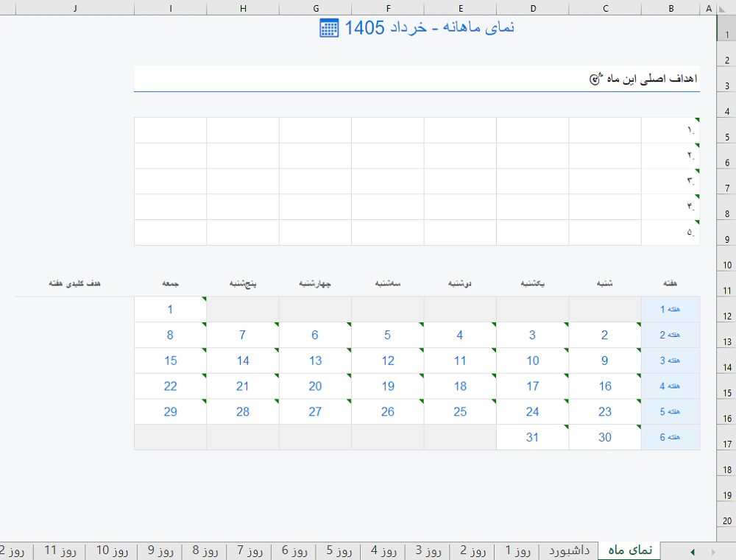Screen dimensions: 736x560
Task: Select column J header
Action: coord(75,9)
